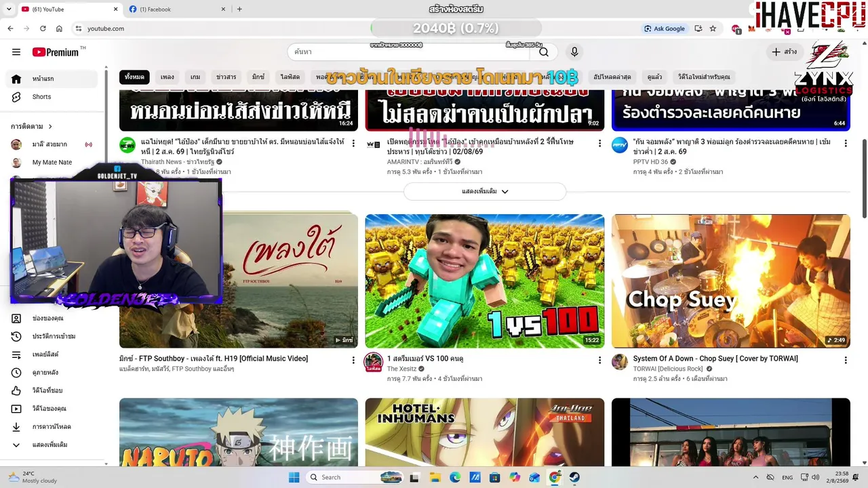Open เพลย์ลิสต์ playlists in sidebar
Image resolution: width=868 pixels, height=488 pixels.
click(52, 354)
